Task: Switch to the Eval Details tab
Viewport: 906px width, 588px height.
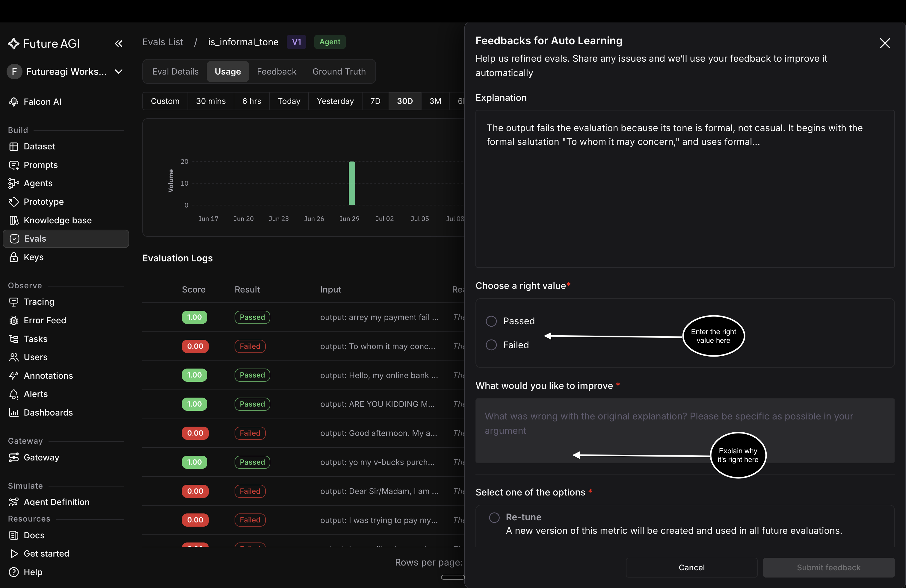Action: point(176,72)
